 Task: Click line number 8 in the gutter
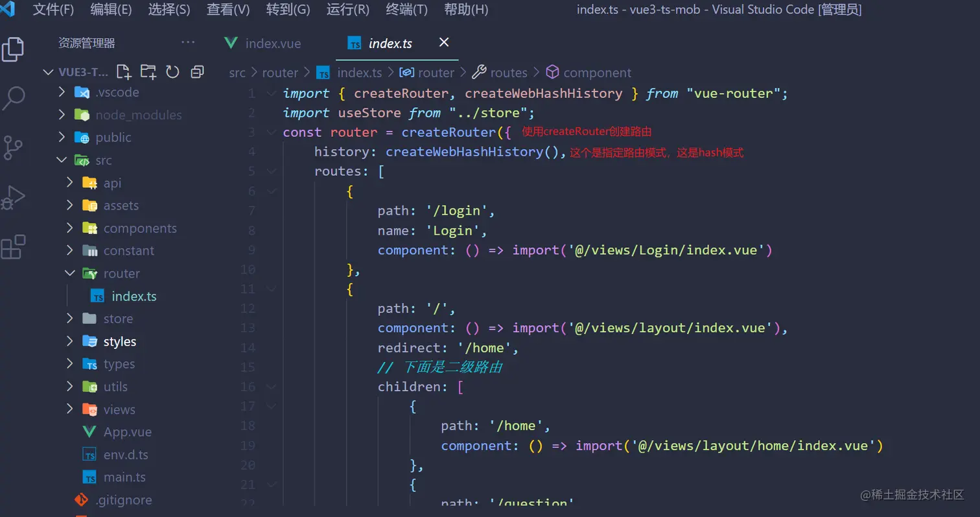(x=251, y=230)
